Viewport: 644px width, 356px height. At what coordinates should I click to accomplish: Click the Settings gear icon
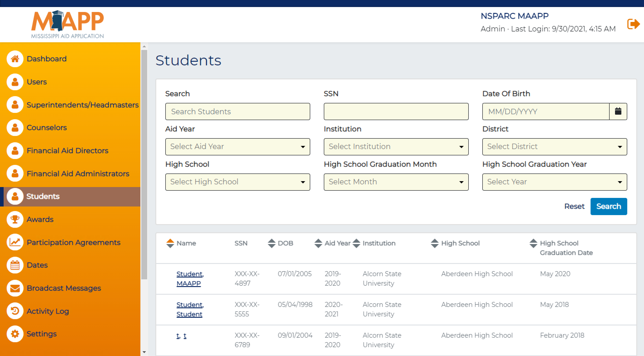pos(15,334)
